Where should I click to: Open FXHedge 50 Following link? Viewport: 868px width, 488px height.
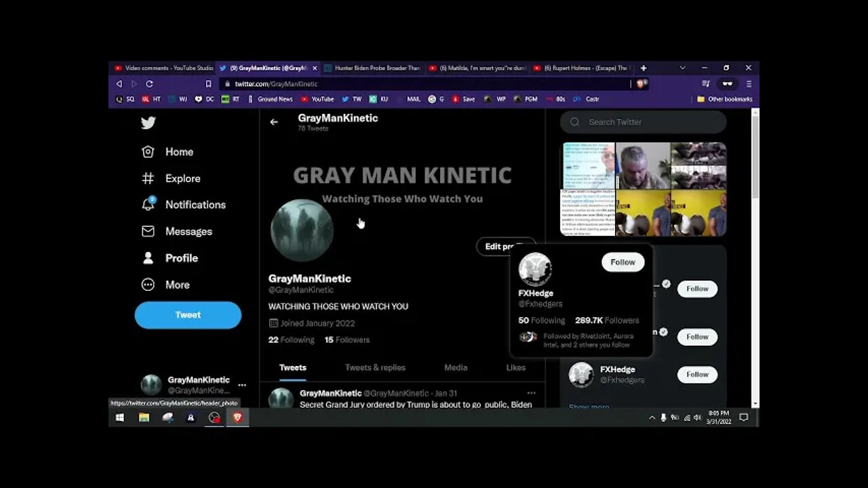click(541, 321)
